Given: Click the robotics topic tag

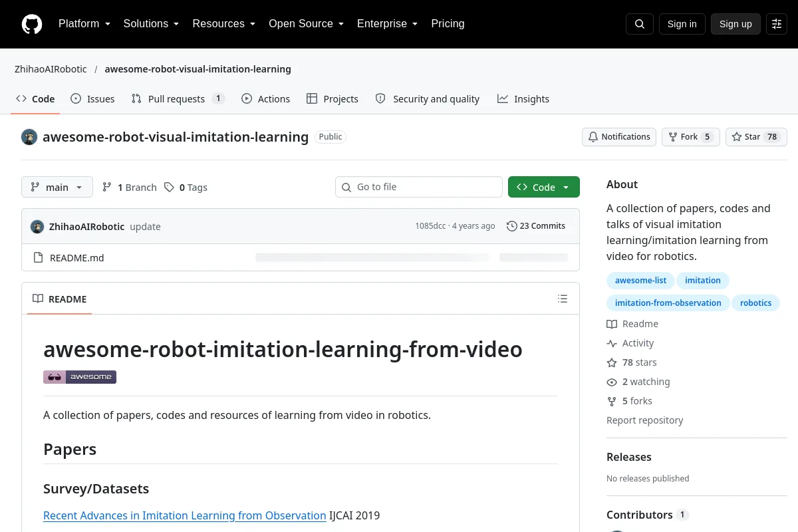Looking at the screenshot, I should pyautogui.click(x=755, y=303).
